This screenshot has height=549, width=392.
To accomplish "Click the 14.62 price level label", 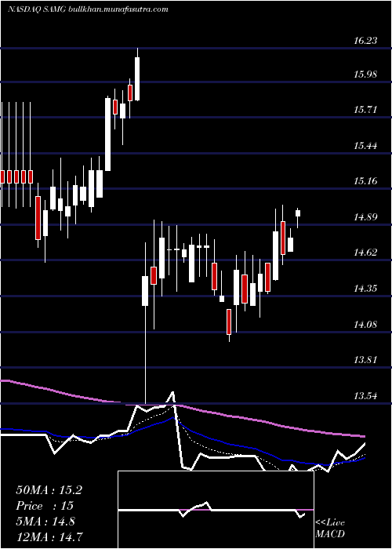I will pos(365,252).
